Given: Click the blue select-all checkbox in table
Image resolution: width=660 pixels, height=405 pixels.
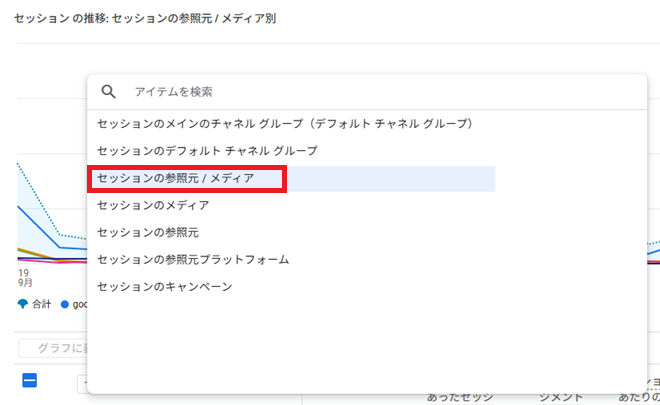Looking at the screenshot, I should pyautogui.click(x=30, y=380).
